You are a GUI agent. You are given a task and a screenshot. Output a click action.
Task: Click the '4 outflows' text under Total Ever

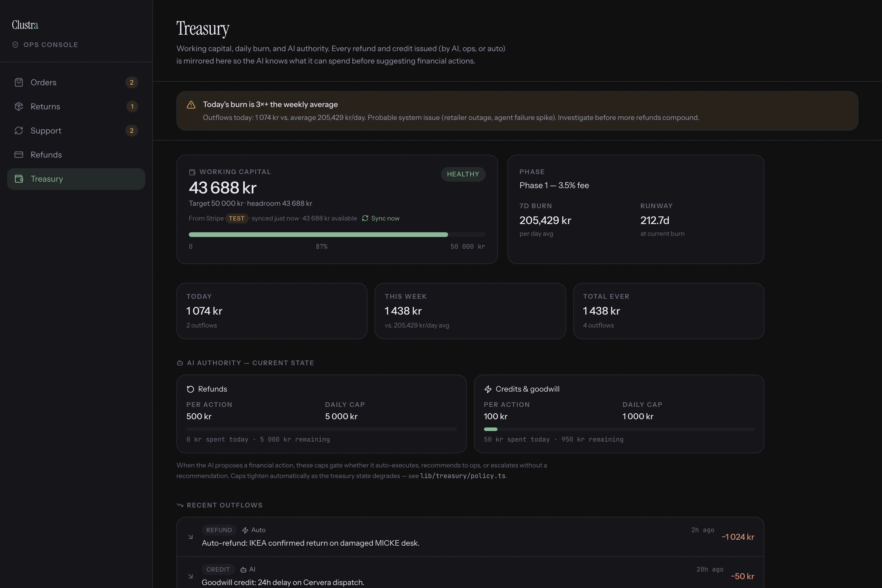point(599,325)
